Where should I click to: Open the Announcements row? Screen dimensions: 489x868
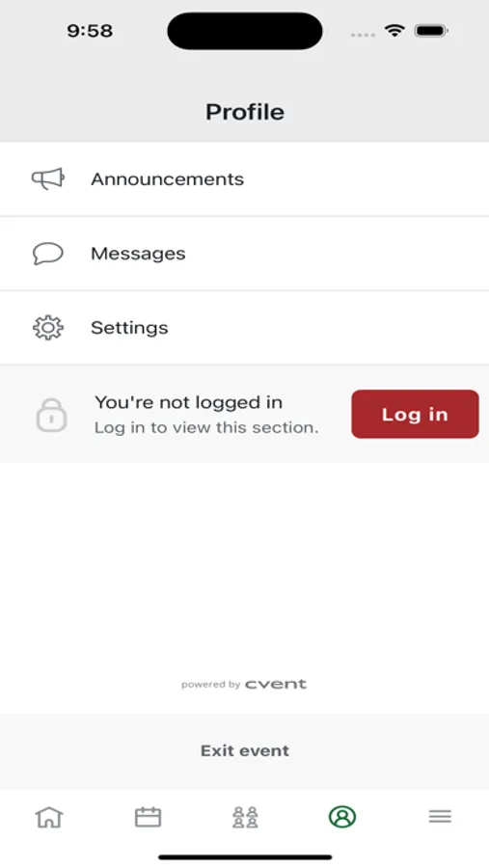(x=244, y=178)
